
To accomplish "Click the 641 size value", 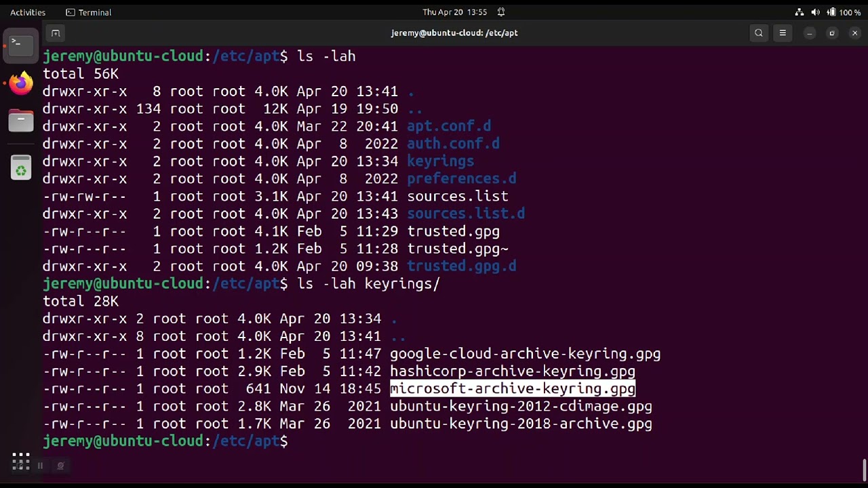I will click(x=258, y=389).
